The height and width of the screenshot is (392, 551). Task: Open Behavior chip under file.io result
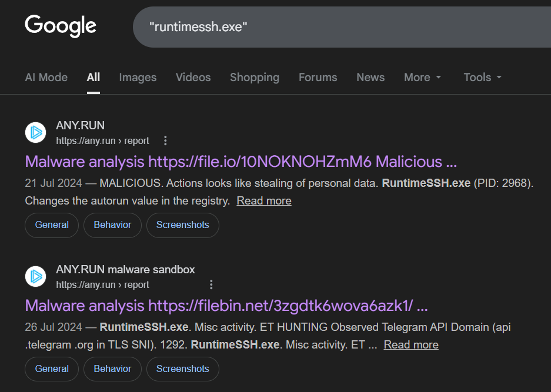112,225
